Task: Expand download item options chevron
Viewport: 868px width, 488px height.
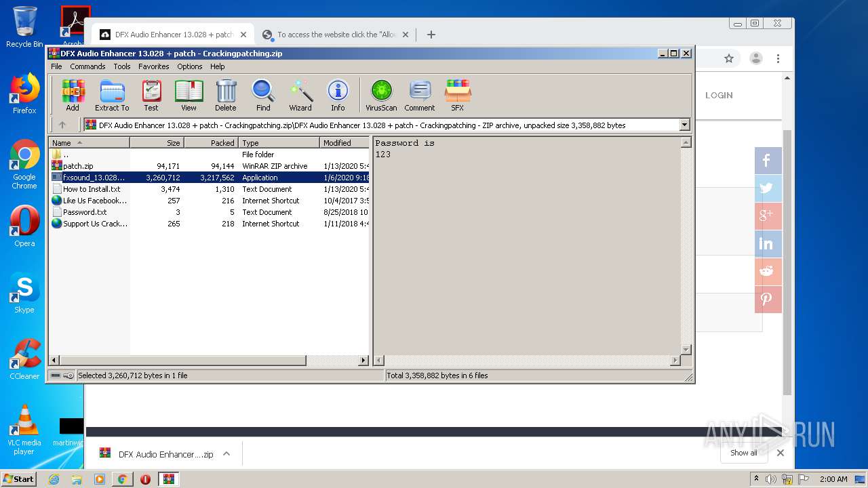Action: [226, 454]
